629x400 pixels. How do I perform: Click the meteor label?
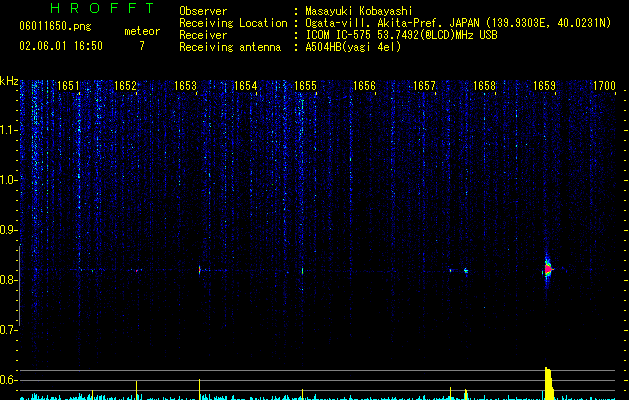pyautogui.click(x=142, y=31)
